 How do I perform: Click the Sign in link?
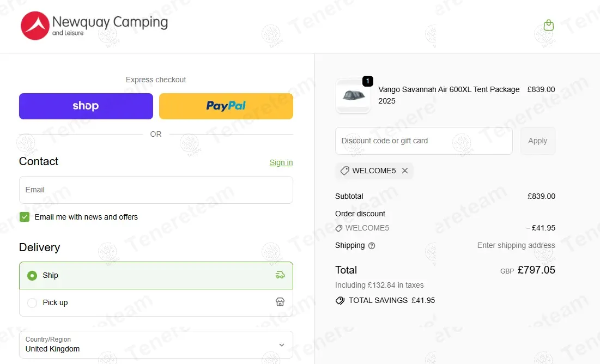point(281,162)
